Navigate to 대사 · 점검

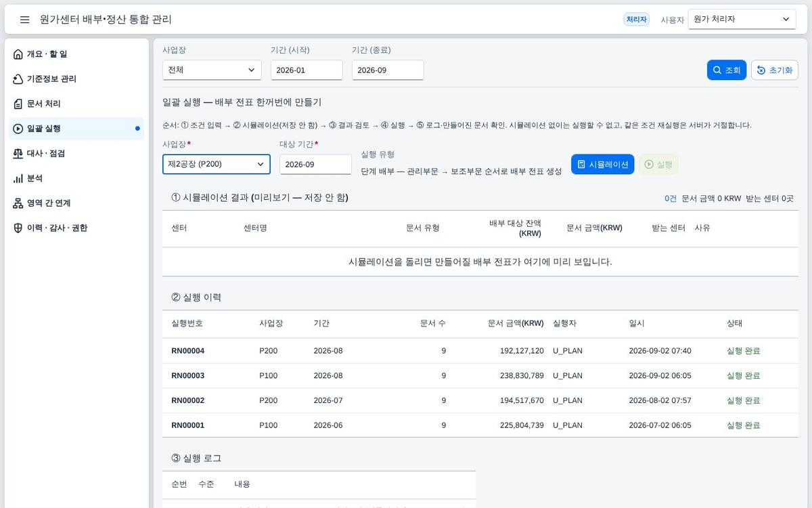pos(76,154)
